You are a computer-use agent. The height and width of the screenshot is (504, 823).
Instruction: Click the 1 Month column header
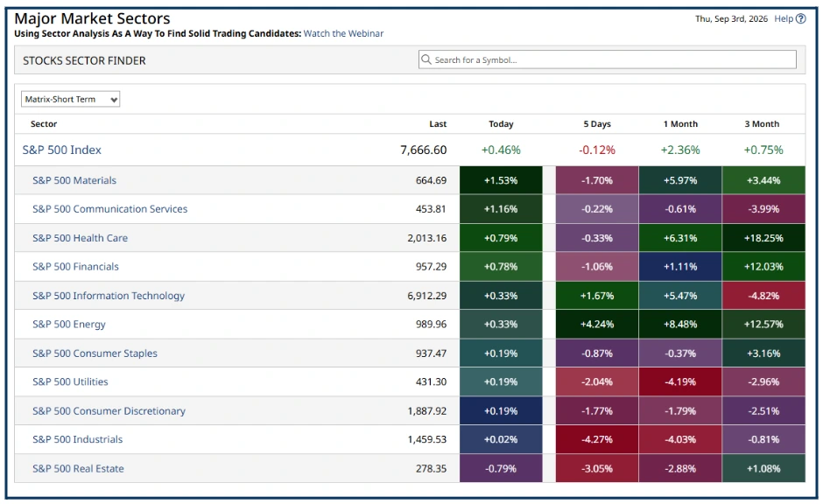[x=680, y=124]
